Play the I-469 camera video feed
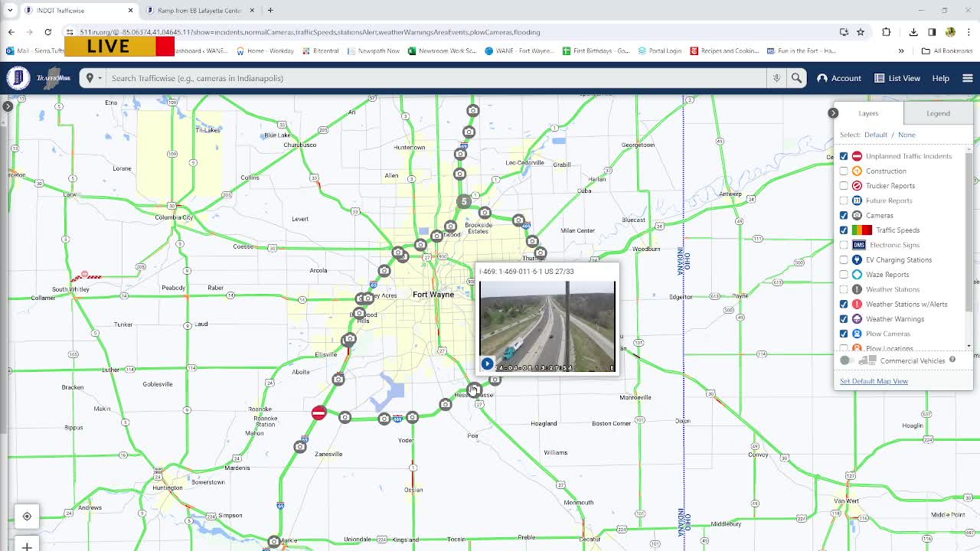The image size is (980, 551). (x=487, y=363)
